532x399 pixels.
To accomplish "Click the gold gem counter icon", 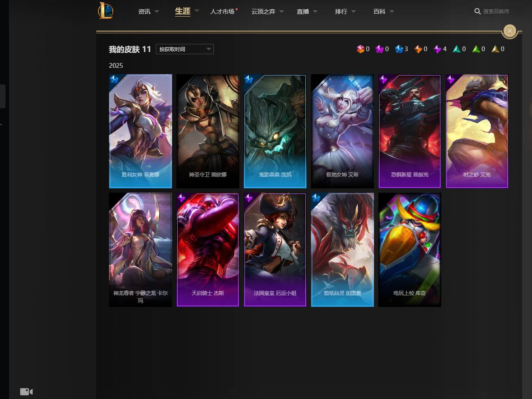I will [x=495, y=49].
